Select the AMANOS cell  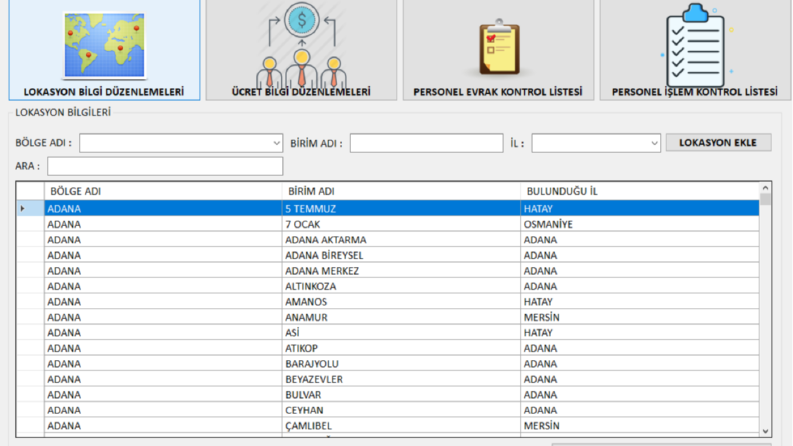point(401,301)
